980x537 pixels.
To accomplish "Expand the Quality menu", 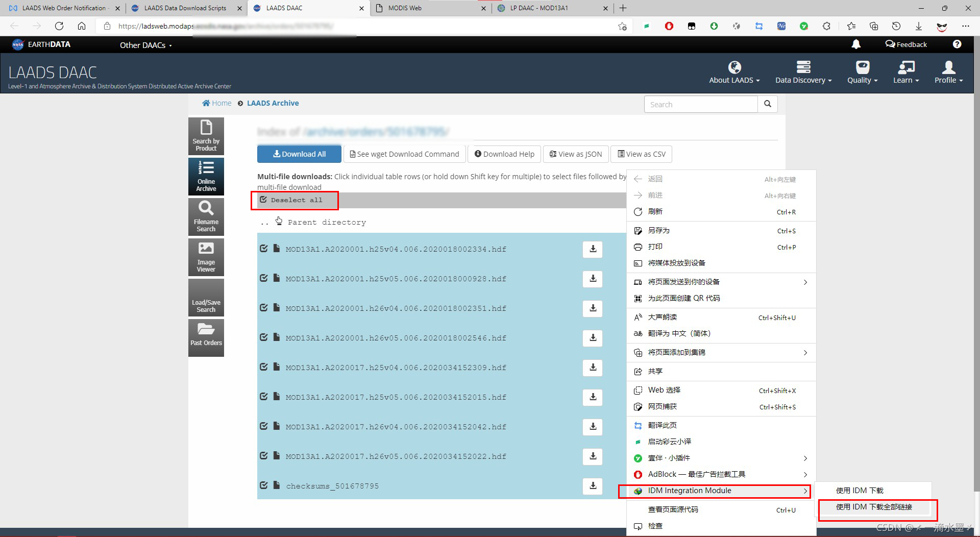I will 862,72.
